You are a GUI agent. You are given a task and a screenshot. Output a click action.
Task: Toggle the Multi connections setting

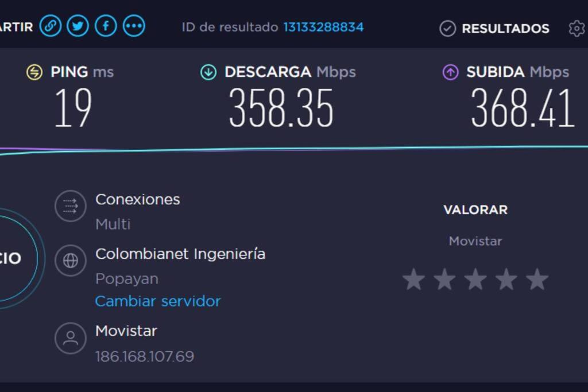113,224
